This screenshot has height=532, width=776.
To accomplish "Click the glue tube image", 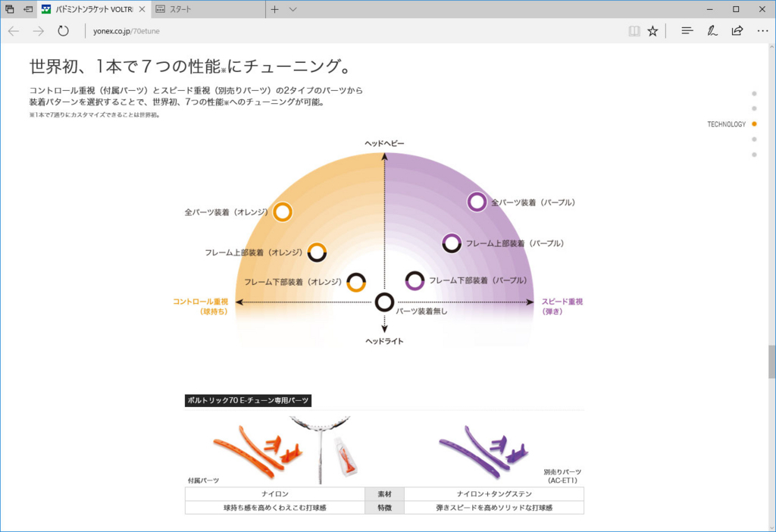I will [x=345, y=455].
